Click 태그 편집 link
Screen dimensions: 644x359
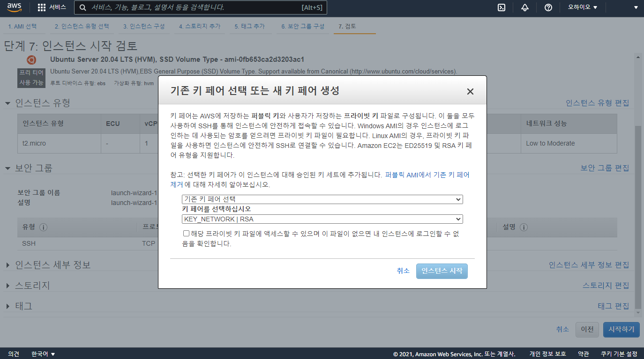pos(613,306)
